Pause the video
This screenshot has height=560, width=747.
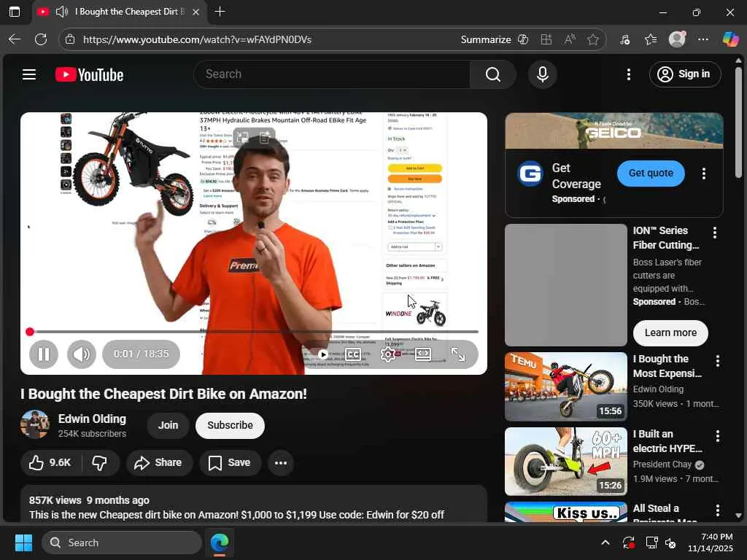click(x=43, y=354)
